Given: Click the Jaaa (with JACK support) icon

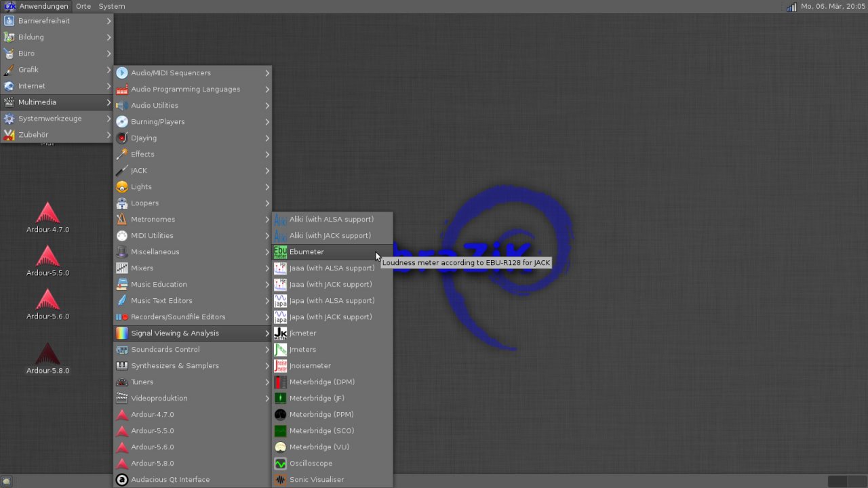Looking at the screenshot, I should click(280, 285).
